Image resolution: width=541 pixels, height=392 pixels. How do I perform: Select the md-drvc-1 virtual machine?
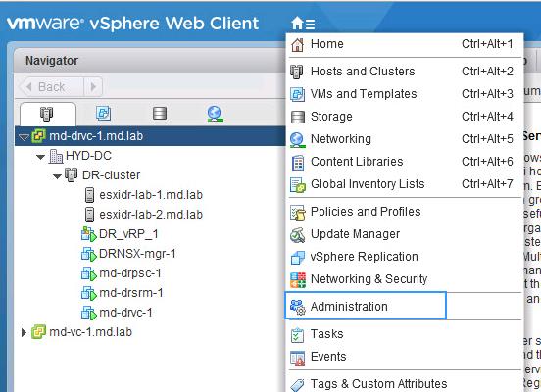(x=125, y=313)
